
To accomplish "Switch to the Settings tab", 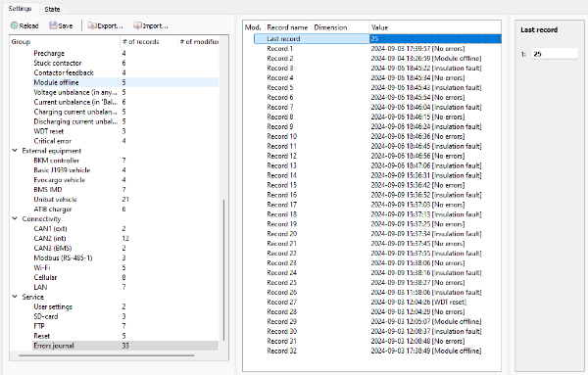I will point(20,8).
